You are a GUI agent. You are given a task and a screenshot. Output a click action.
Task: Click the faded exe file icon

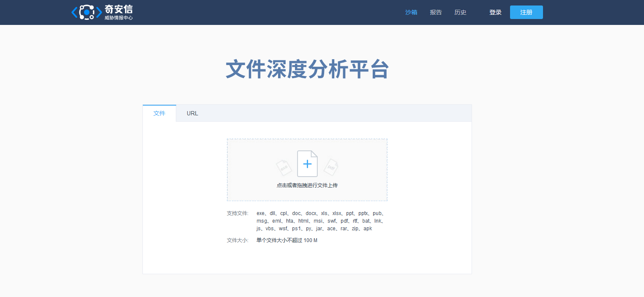[284, 167]
